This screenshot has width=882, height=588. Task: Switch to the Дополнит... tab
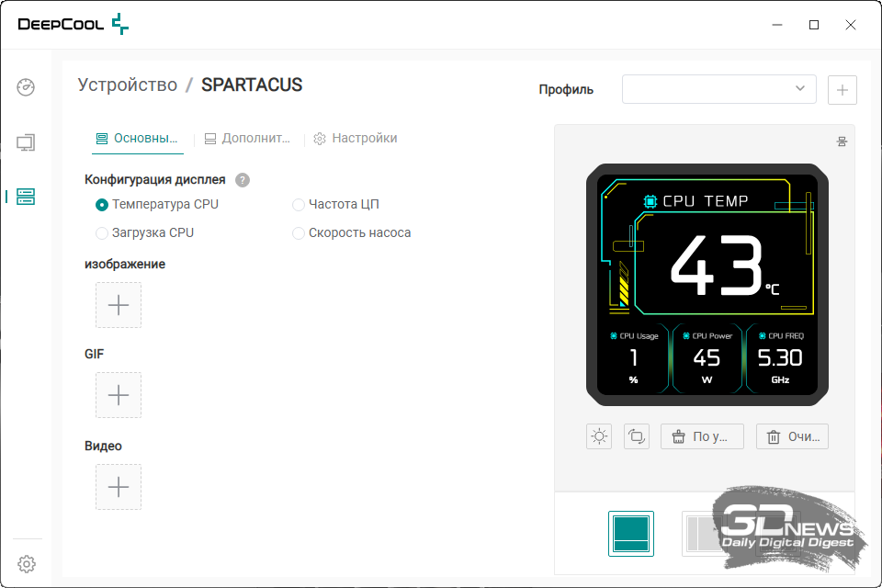[x=247, y=139]
